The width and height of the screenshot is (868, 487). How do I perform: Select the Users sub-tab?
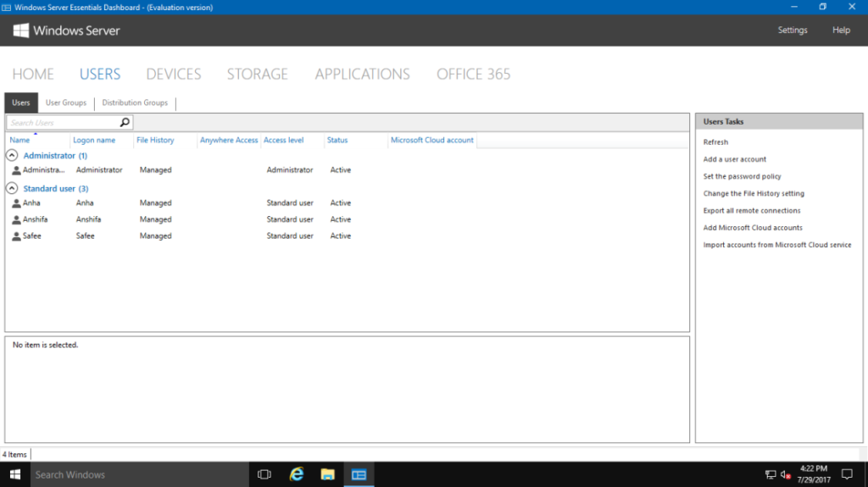point(21,103)
